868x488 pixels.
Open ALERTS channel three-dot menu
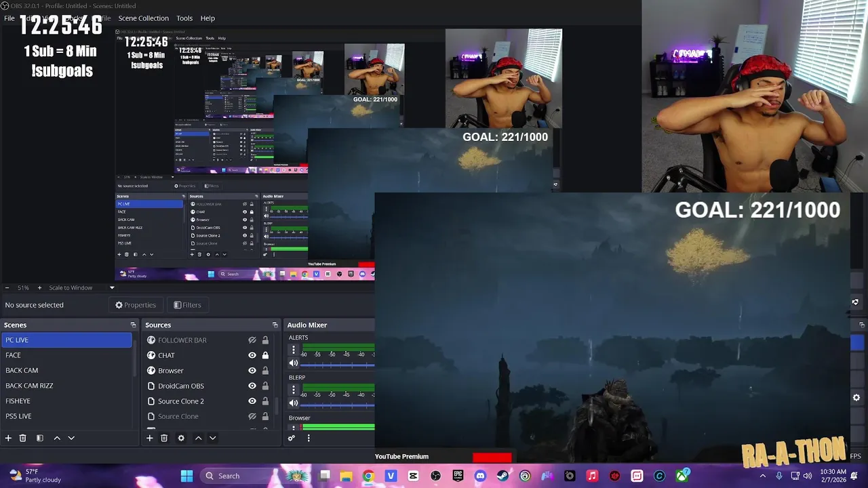[294, 350]
